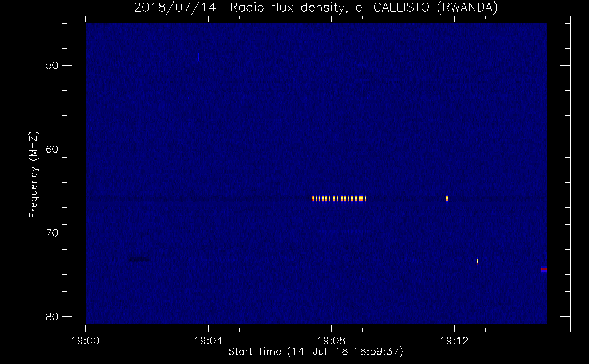Click the 19:00 time tick label
This screenshot has height=364, width=589.
tap(86, 341)
